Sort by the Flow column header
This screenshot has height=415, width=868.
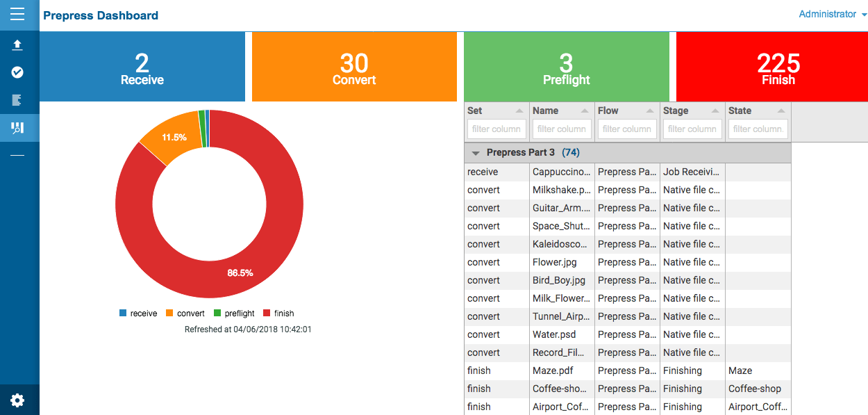(627, 111)
